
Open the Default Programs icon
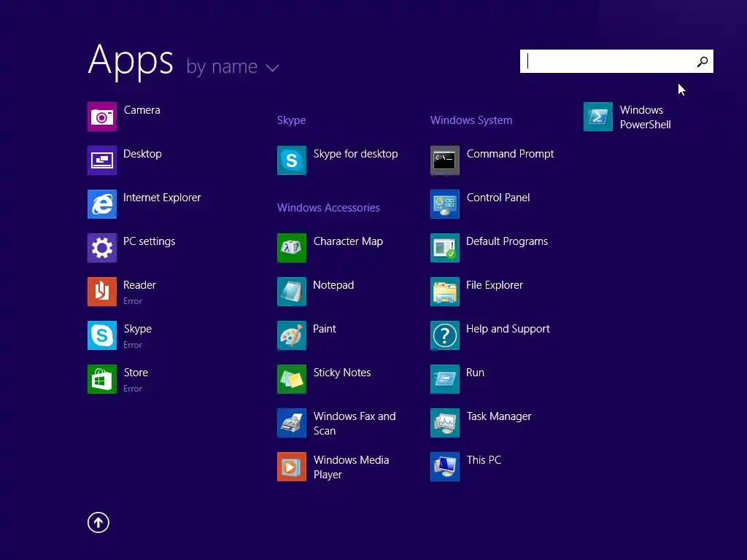coord(445,248)
